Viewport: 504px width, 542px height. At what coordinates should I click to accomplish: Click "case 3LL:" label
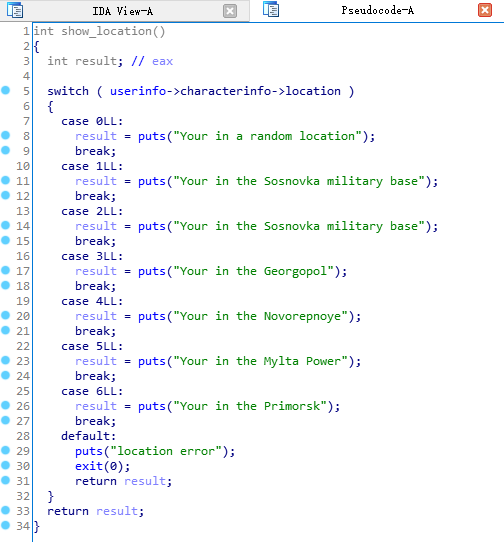coord(92,256)
